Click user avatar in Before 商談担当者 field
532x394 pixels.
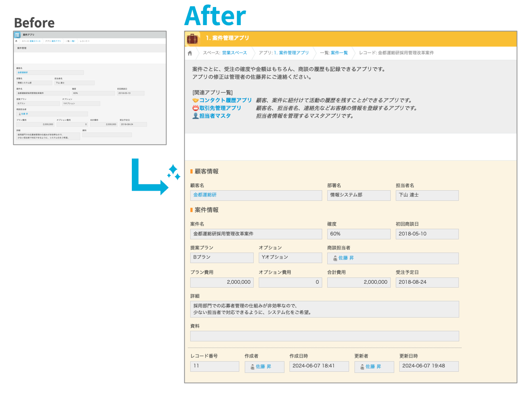(x=20, y=114)
